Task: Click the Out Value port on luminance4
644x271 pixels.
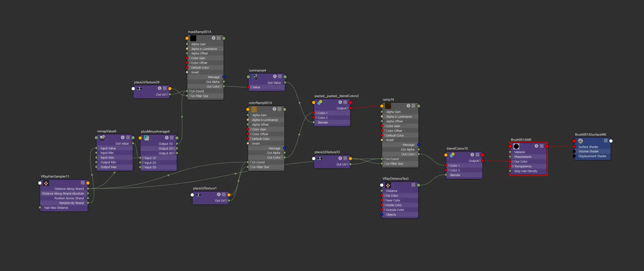Action: [285, 83]
